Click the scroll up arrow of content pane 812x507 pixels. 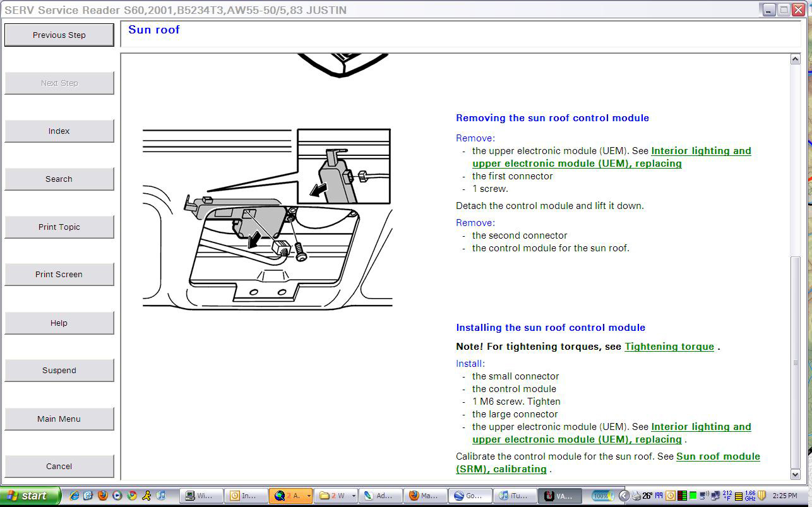(x=795, y=59)
